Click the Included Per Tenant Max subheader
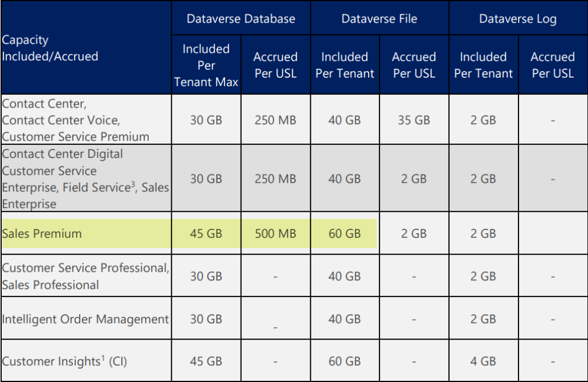This screenshot has height=382, width=588. [206, 65]
